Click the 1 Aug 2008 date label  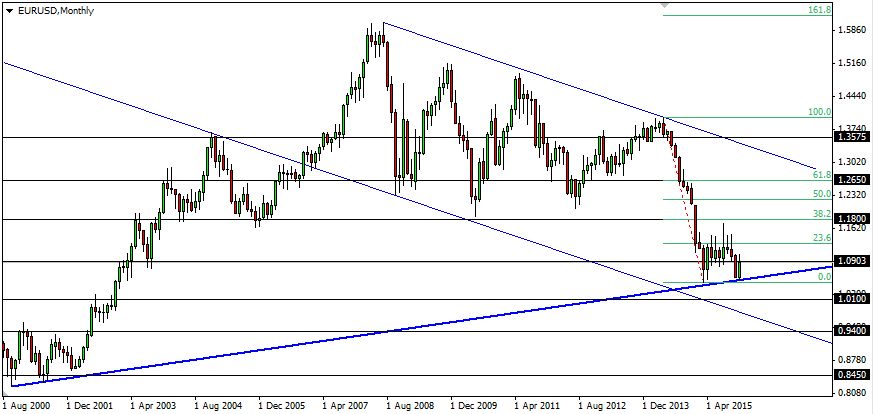(414, 407)
